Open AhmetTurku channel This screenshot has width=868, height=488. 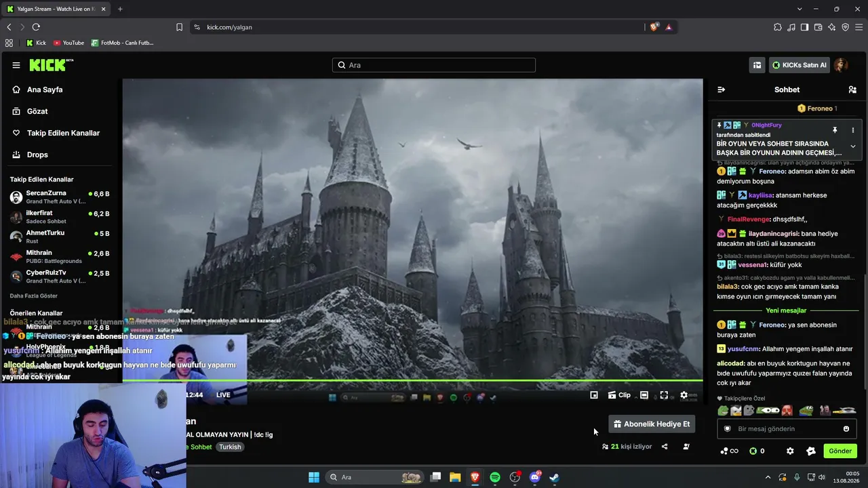(60, 237)
